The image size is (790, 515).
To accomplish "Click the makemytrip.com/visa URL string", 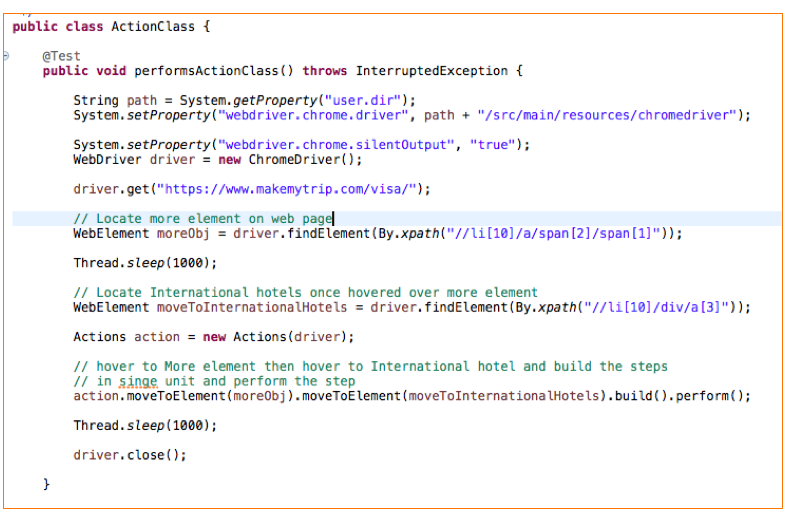I will click(x=287, y=189).
